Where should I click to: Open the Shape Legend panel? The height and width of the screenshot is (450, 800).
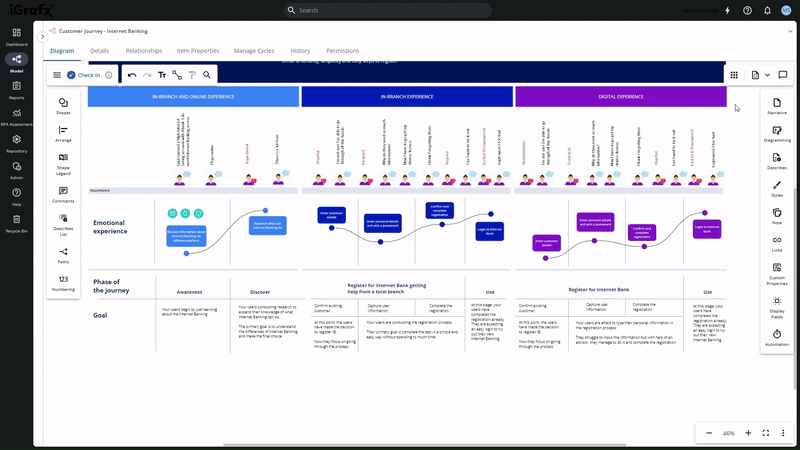click(x=63, y=161)
